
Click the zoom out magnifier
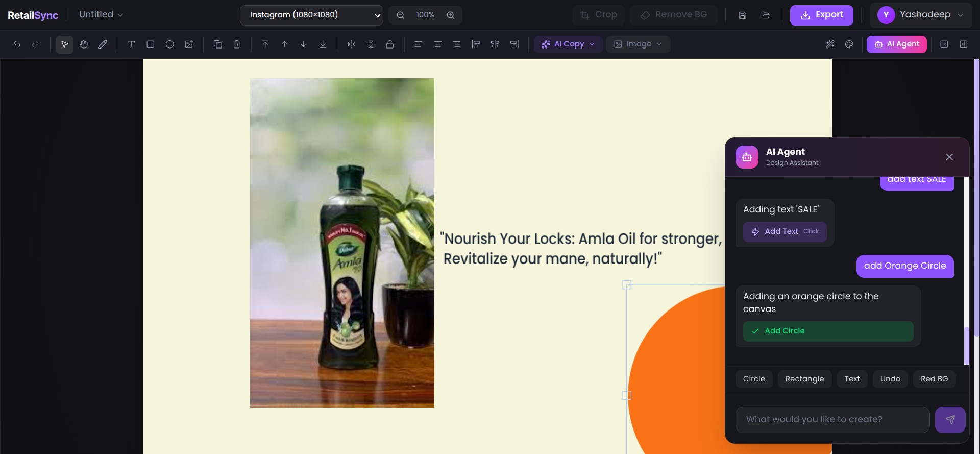pyautogui.click(x=401, y=15)
